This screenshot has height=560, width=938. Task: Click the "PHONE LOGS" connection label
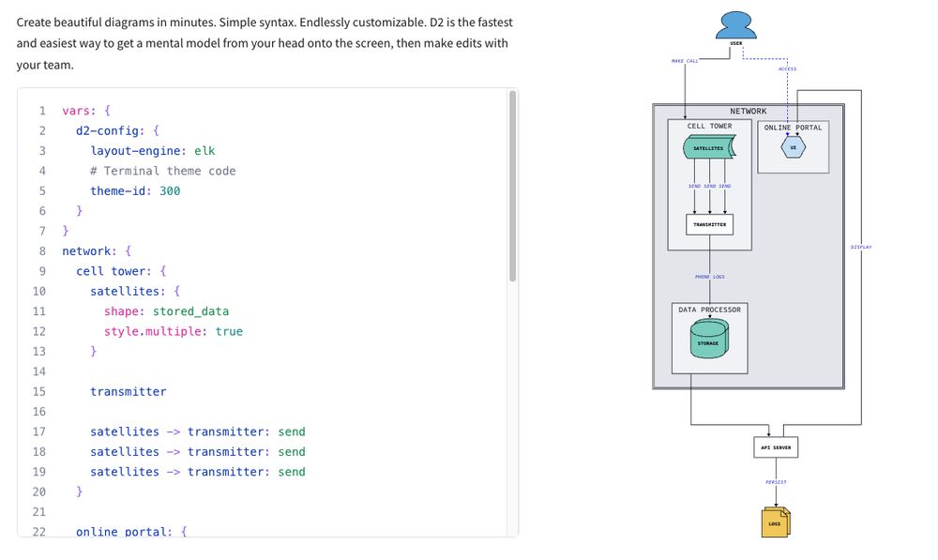click(x=709, y=277)
